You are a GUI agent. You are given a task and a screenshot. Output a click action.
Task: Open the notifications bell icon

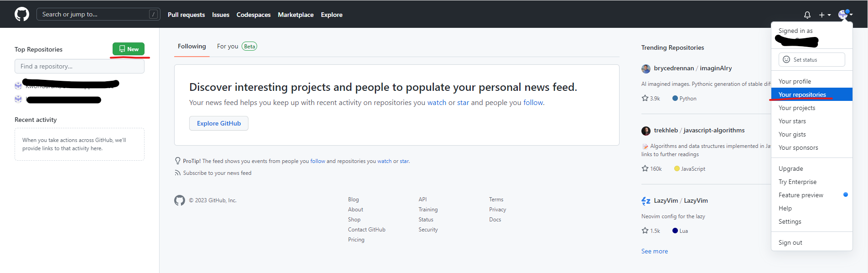tap(807, 15)
